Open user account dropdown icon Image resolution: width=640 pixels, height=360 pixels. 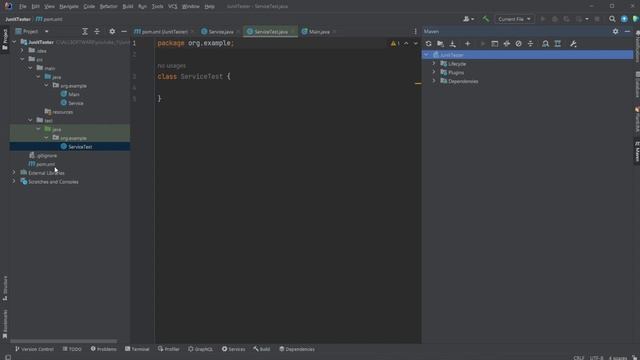click(468, 19)
